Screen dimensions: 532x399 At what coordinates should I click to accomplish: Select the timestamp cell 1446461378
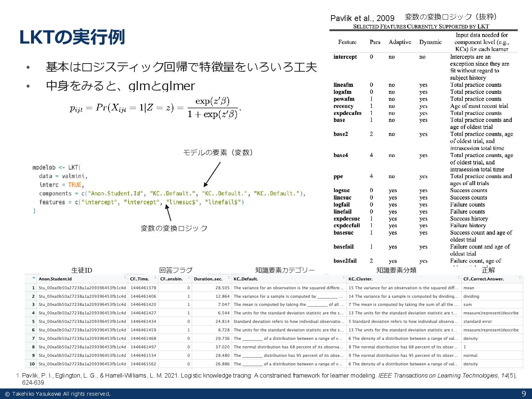click(x=143, y=288)
